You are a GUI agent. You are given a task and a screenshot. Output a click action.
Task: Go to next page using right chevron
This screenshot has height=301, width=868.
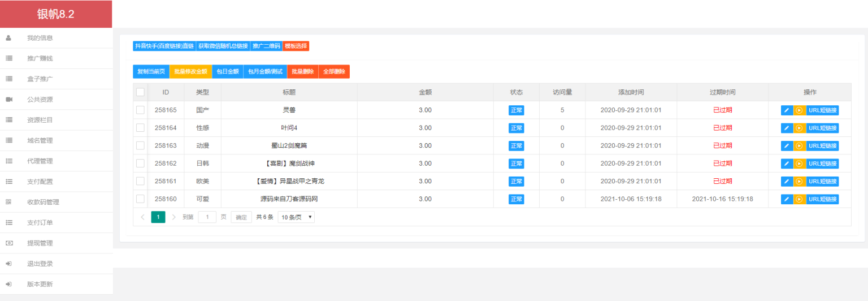point(173,217)
